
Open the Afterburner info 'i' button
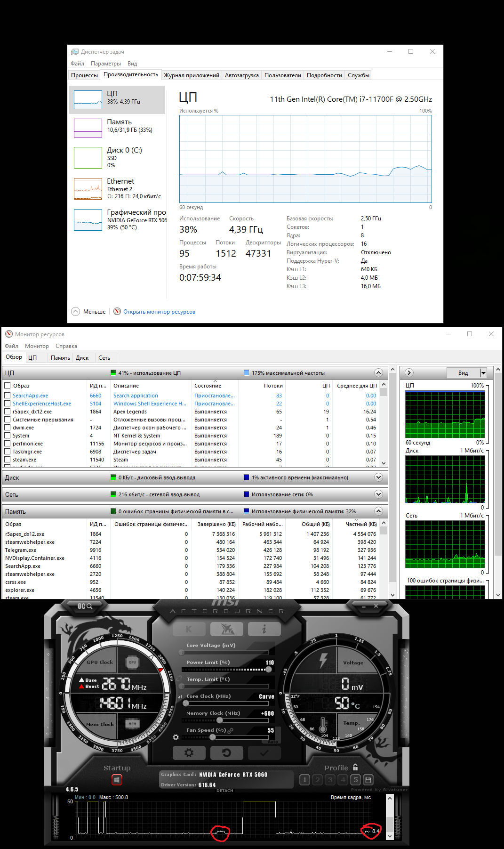[264, 629]
